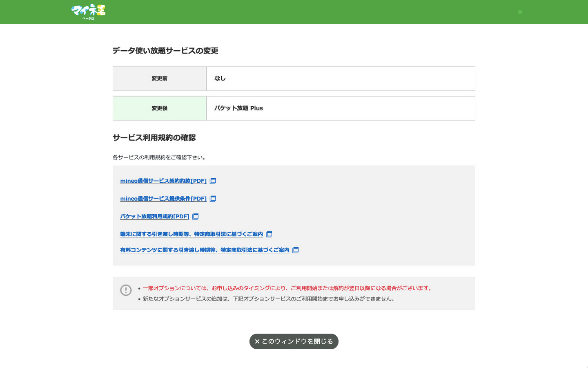Click the なし value cell
The image size is (588, 368).
coord(340,79)
